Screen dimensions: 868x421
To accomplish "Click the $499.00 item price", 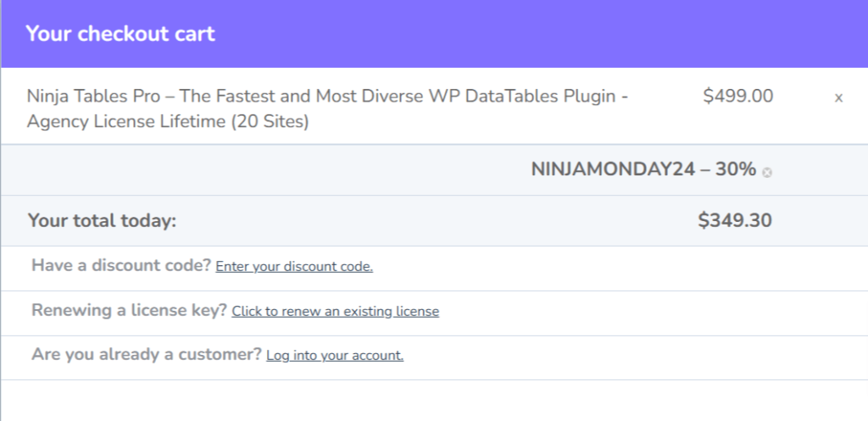I will (737, 97).
